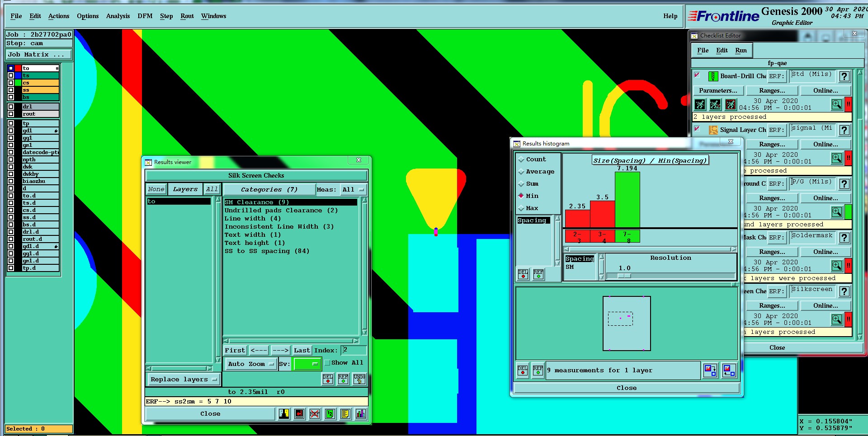Click second zoom-box icon in Results histogram
The height and width of the screenshot is (436, 868).
pos(729,370)
